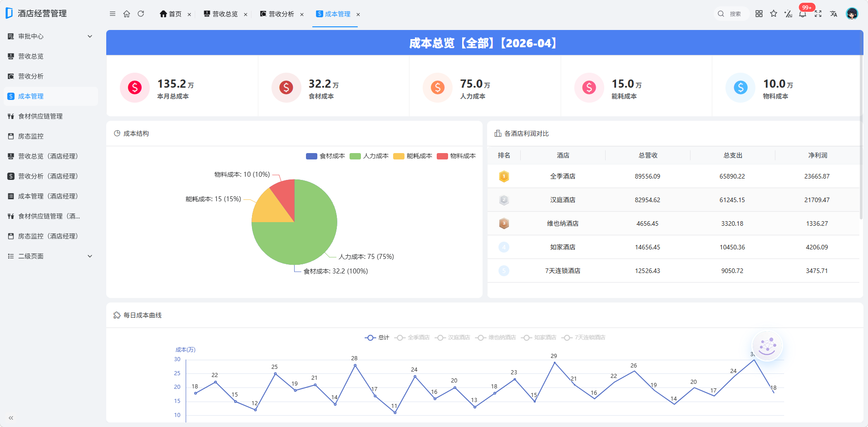Click the favorites star icon

[774, 14]
